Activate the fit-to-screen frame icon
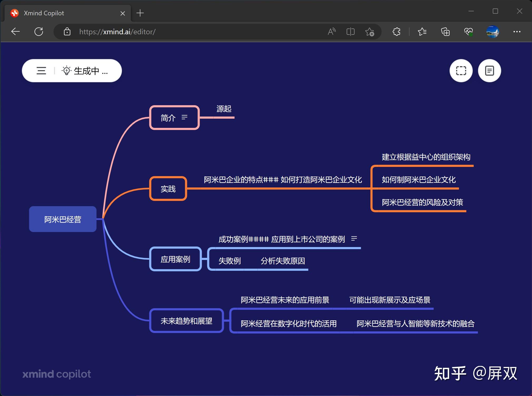 [461, 70]
